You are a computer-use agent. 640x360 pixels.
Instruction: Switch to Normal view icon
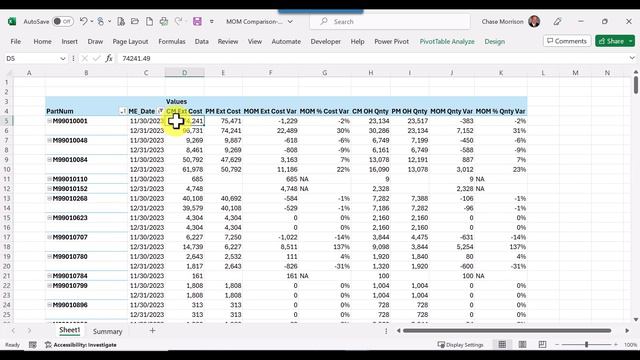point(502,345)
